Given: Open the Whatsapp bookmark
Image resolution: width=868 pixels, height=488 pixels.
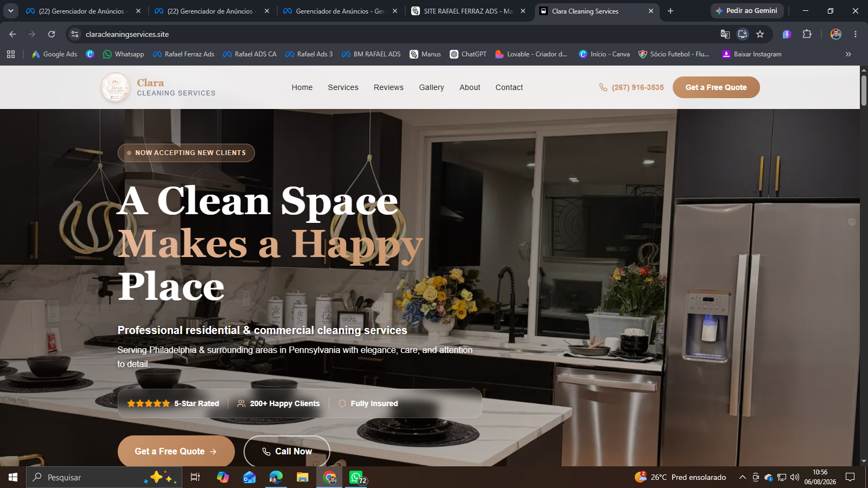Looking at the screenshot, I should [x=123, y=54].
